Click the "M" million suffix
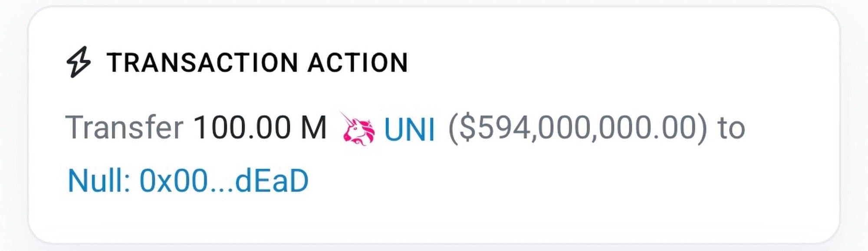 (x=313, y=128)
